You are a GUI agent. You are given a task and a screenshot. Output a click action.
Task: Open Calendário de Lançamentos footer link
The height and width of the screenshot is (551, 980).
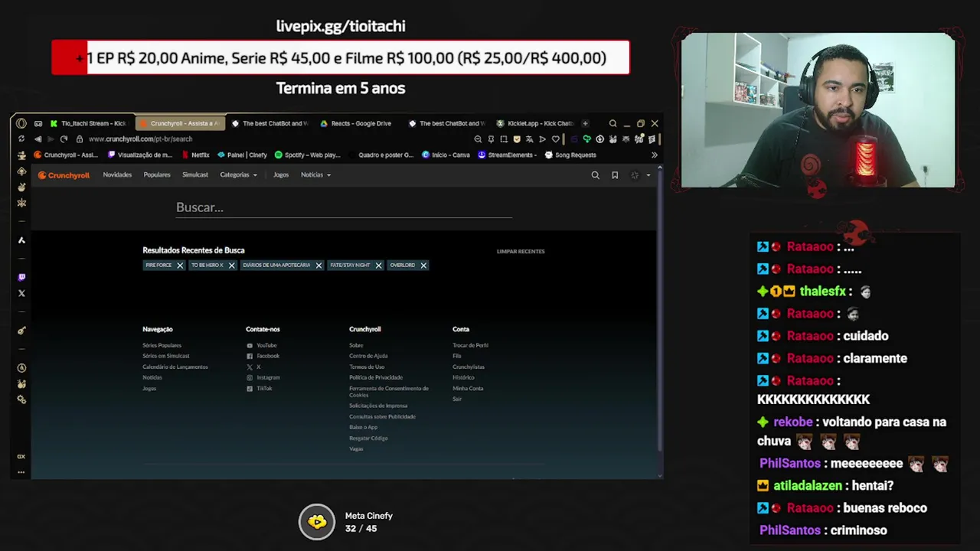pos(175,367)
